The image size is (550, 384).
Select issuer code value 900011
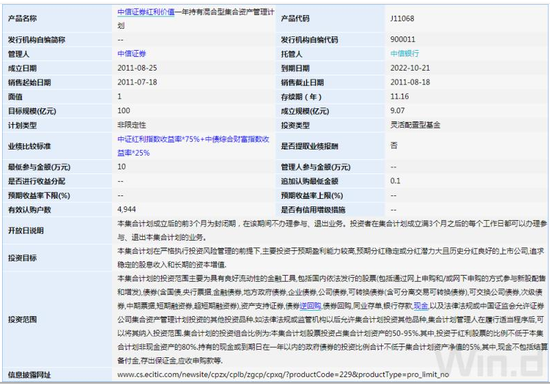click(403, 39)
